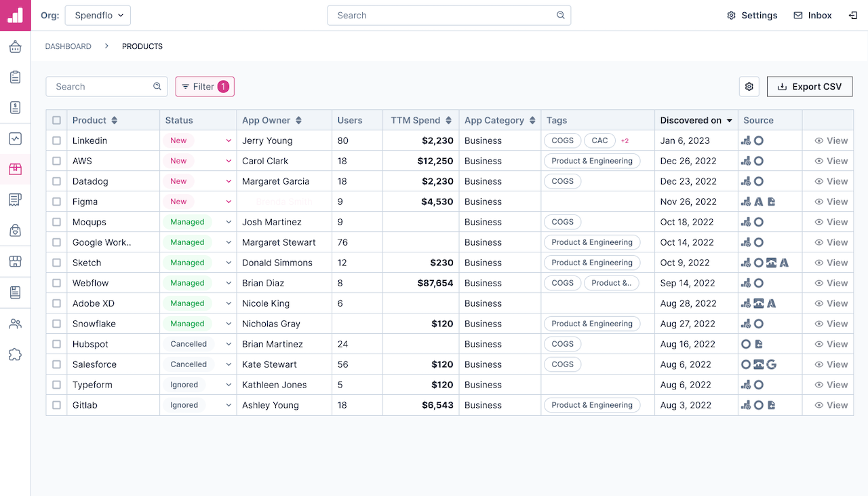
Task: Click the Spendflo source icon in Linkedin row
Action: coord(746,140)
